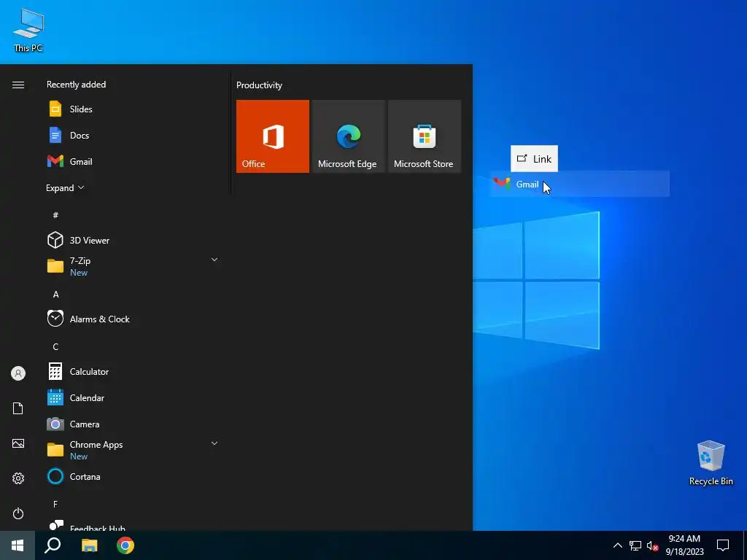
Task: Launch Google Chrome from taskbar
Action: [x=125, y=545]
